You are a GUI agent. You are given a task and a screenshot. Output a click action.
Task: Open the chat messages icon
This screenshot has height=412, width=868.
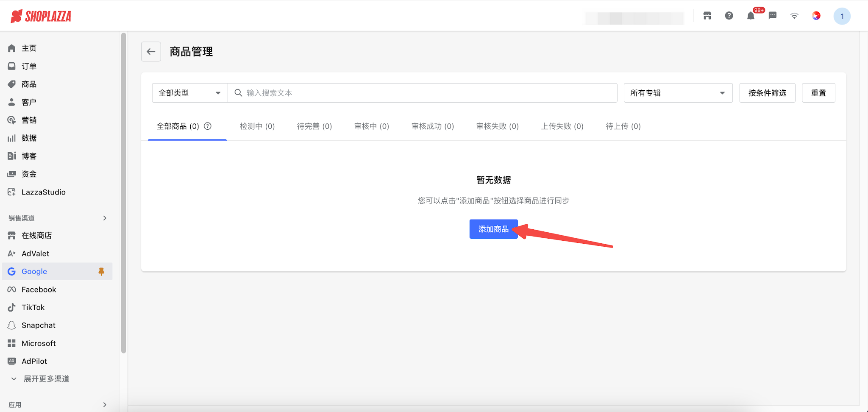click(773, 16)
